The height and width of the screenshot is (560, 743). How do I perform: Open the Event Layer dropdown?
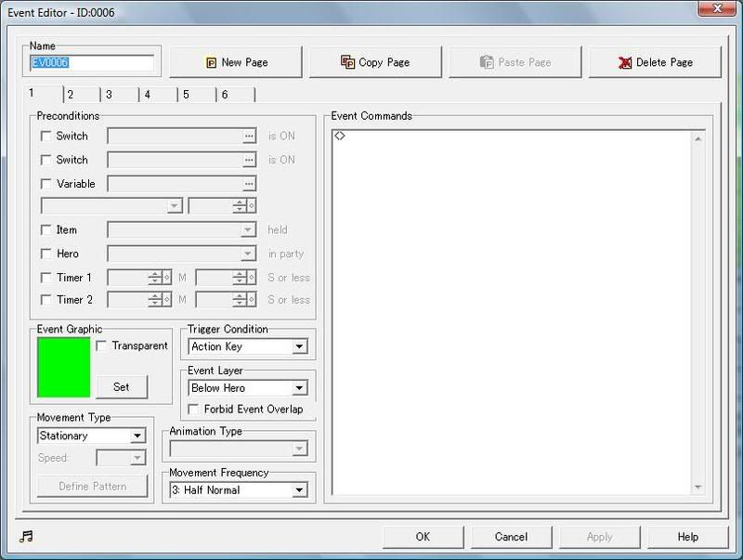point(248,388)
